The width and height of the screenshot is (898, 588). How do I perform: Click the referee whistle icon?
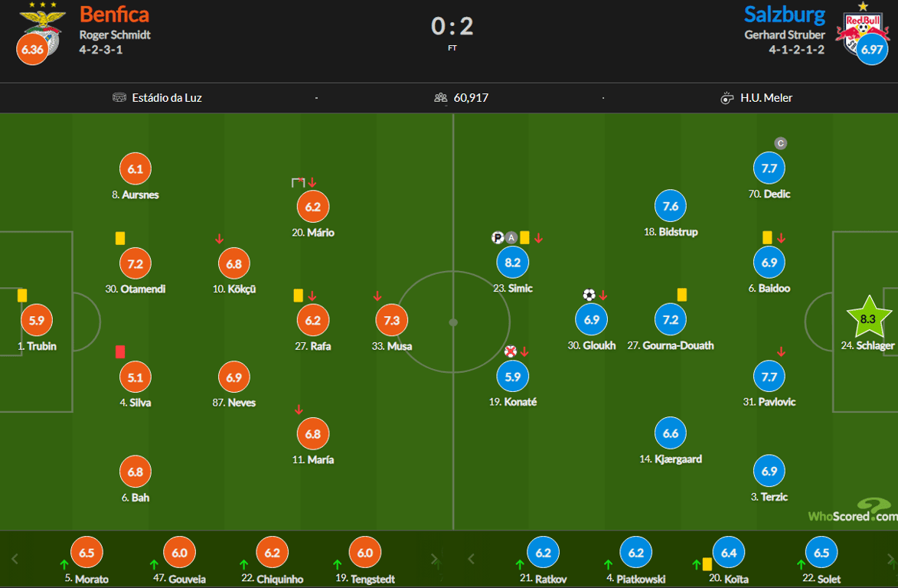tap(727, 98)
